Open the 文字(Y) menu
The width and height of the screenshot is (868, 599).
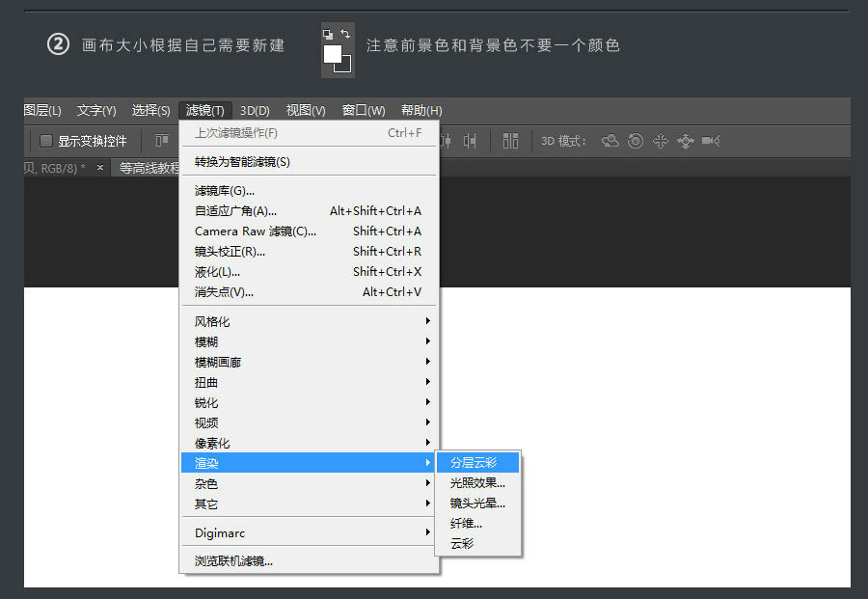coord(96,110)
